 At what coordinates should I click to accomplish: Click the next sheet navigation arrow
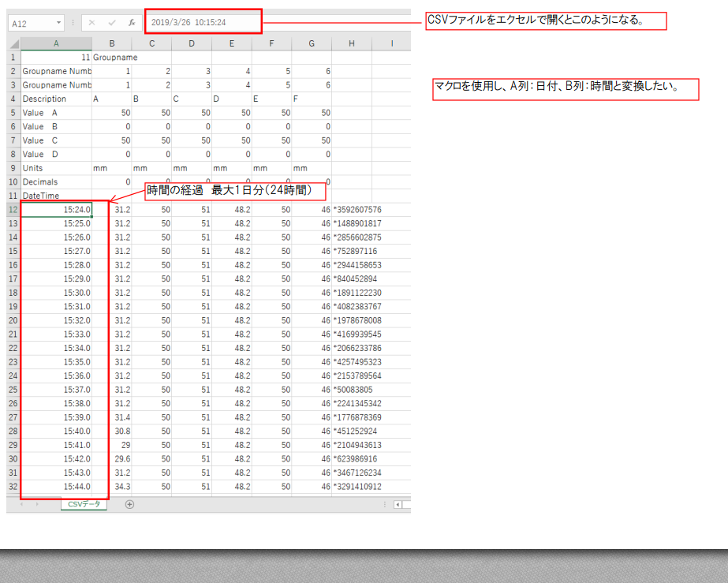pos(37,504)
